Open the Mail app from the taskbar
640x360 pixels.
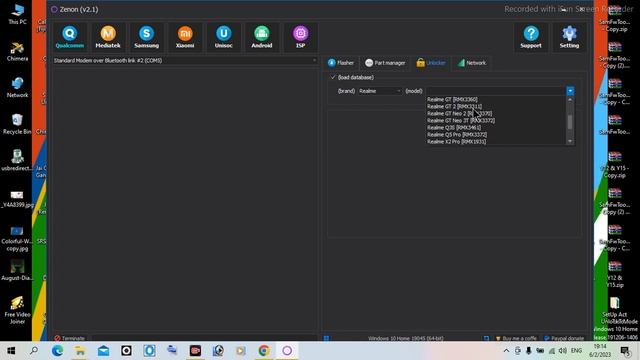[103, 351]
